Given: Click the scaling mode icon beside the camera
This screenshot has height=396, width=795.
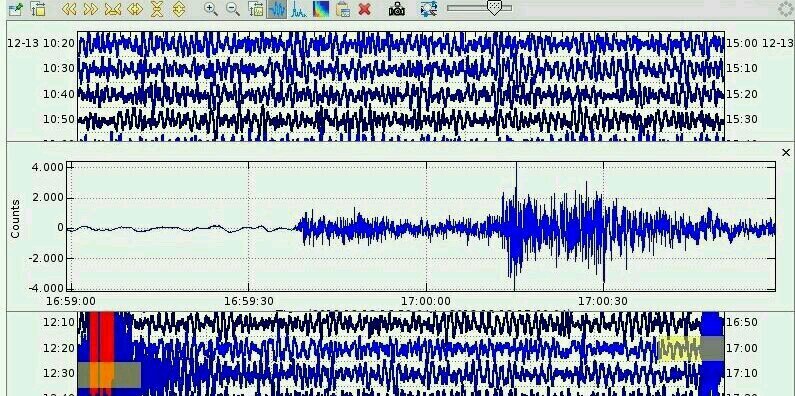Looking at the screenshot, I should click(429, 9).
